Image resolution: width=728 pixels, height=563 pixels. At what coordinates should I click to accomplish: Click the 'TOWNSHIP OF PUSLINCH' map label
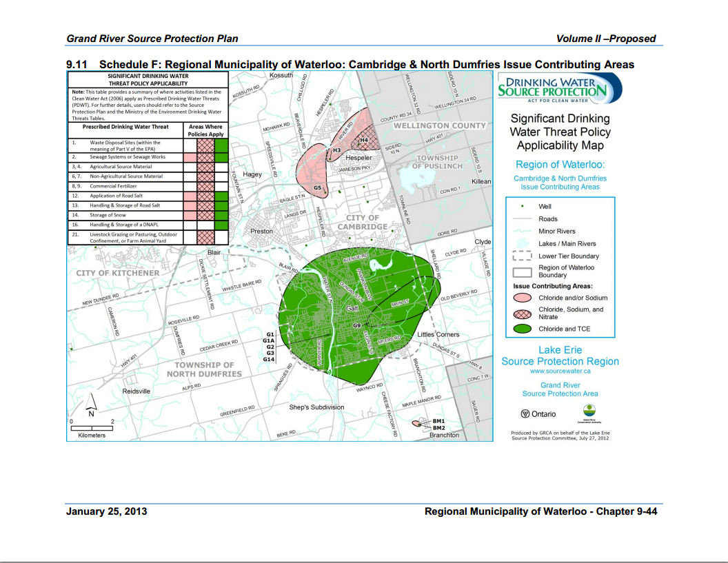437,162
